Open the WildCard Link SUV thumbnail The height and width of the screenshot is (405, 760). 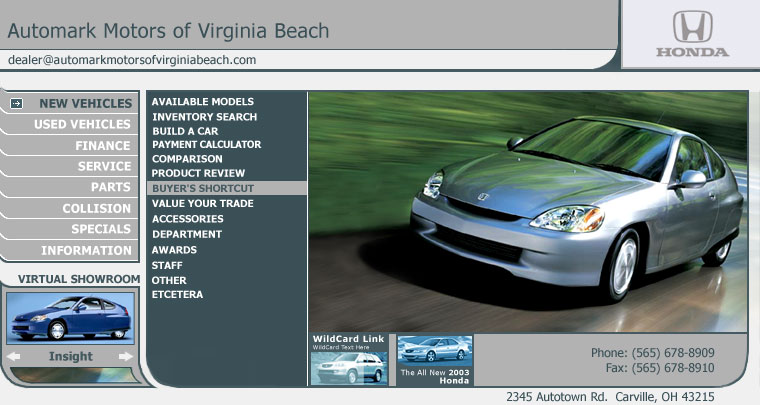[349, 368]
